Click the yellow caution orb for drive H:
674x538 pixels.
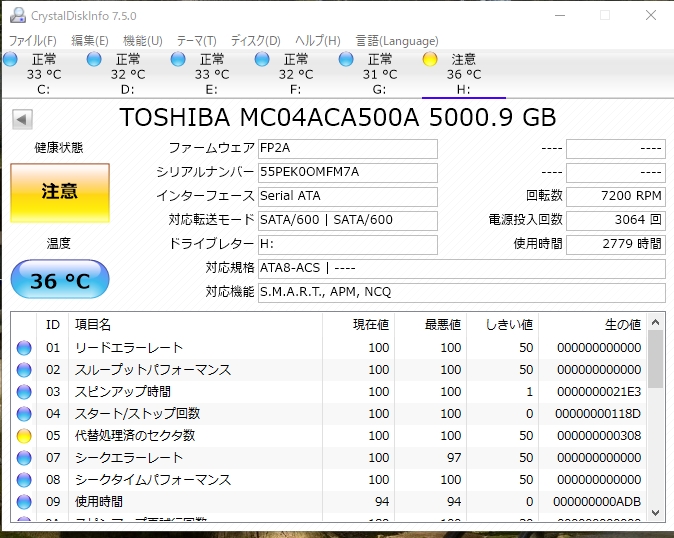tap(430, 59)
